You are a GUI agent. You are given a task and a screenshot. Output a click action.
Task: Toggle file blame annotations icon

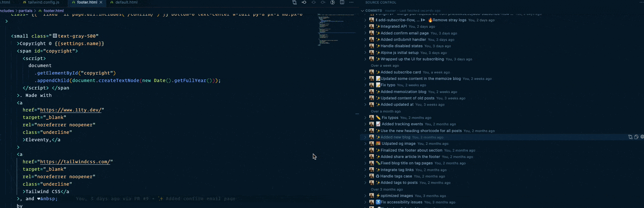[333, 2]
